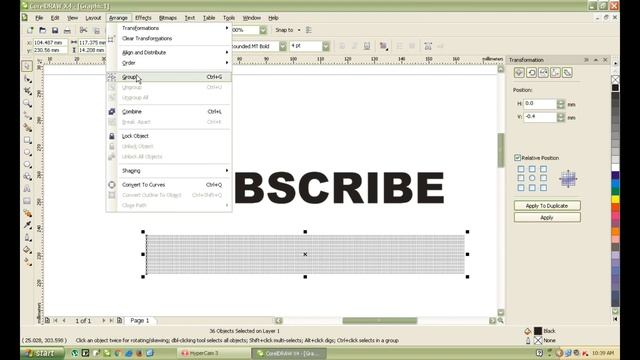Select the middle-right anchor point checkbox

pos(543,178)
